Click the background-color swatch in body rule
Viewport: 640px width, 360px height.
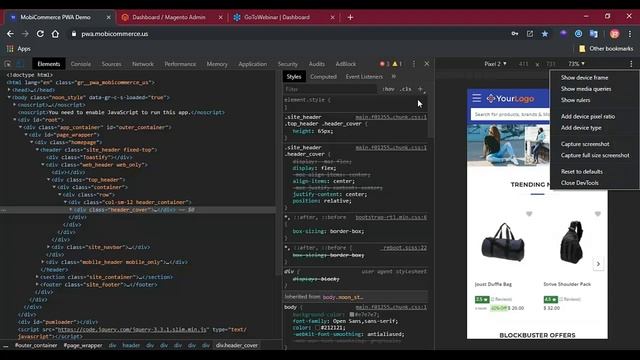[351, 315]
